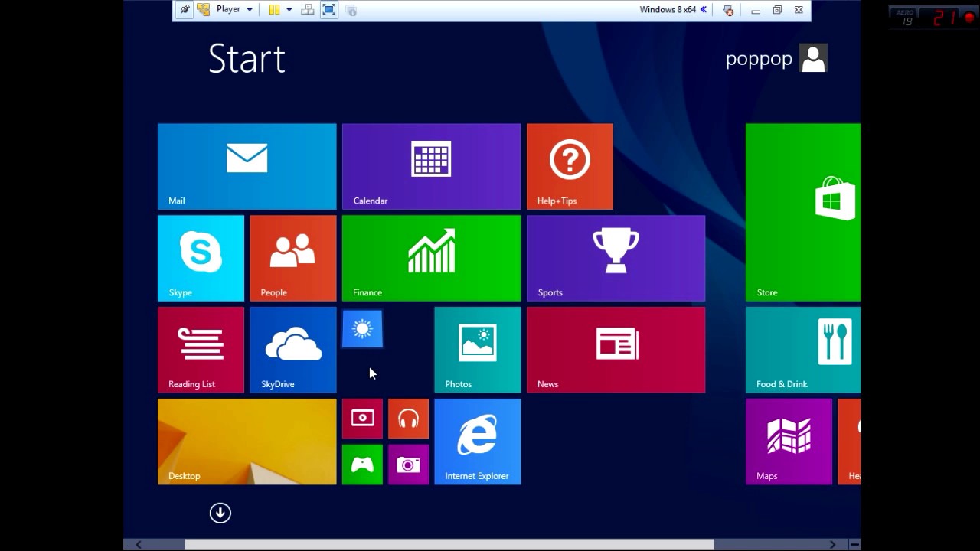Open the Calendar tile
This screenshot has width=980, height=551.
coord(431,166)
